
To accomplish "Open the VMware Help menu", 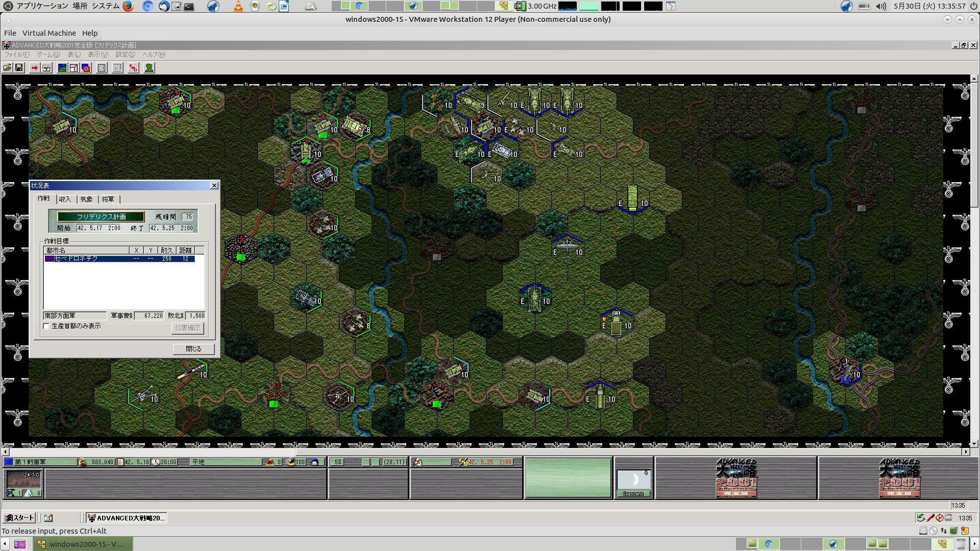I will [x=90, y=33].
